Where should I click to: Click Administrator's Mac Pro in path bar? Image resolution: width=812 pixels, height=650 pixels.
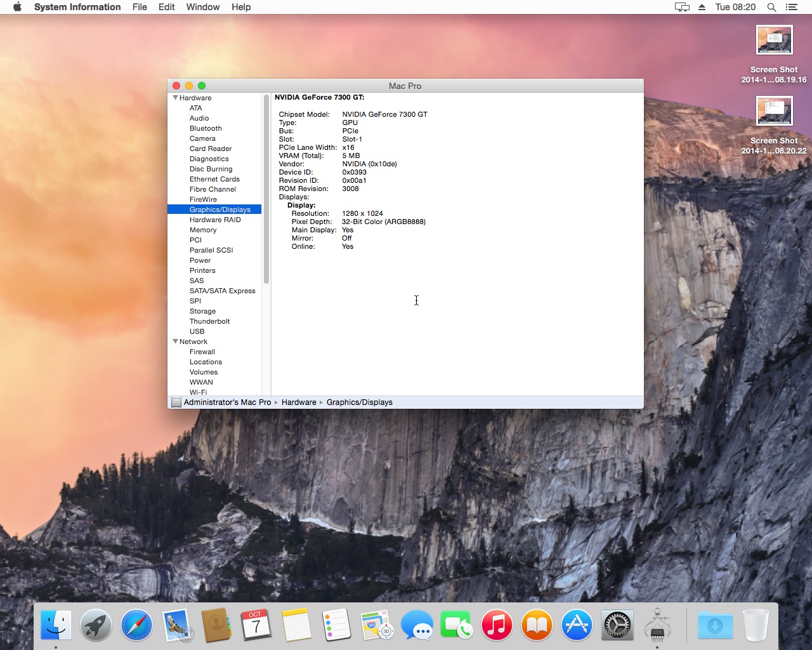(x=227, y=402)
